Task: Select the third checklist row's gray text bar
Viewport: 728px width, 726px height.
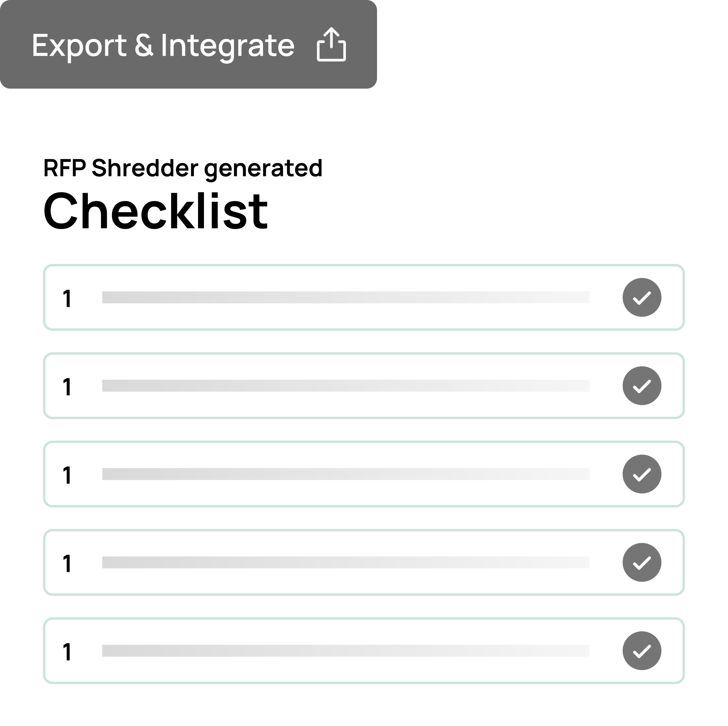Action: point(346,474)
